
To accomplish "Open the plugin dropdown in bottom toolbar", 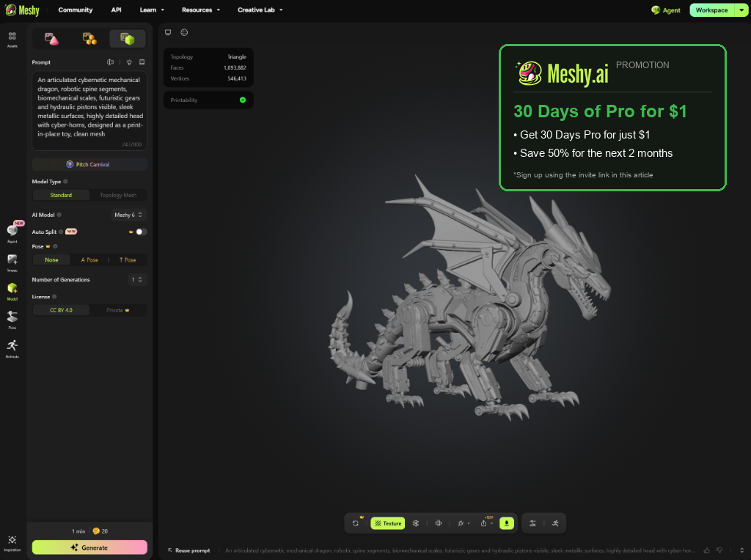I will point(464,523).
